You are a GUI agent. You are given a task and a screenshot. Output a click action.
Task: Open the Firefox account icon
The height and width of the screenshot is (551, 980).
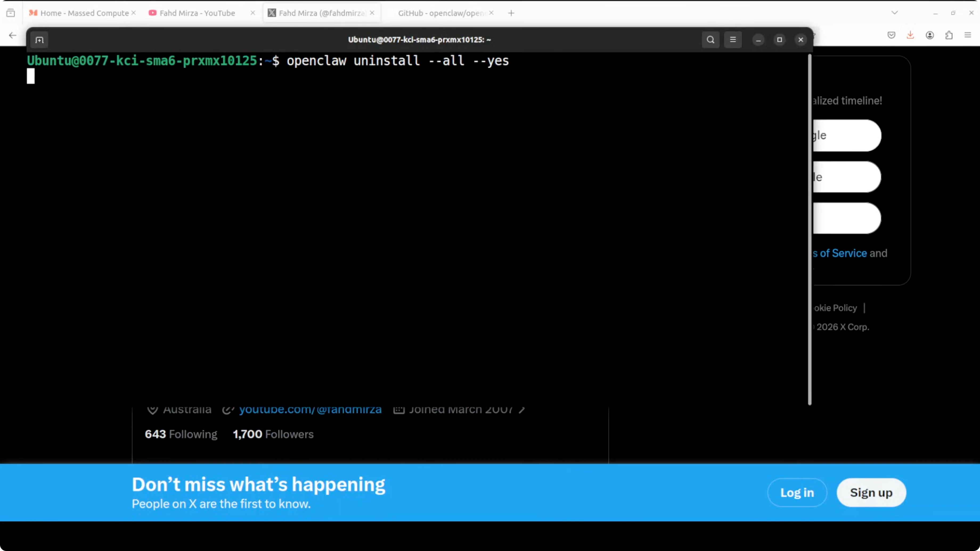coord(929,35)
